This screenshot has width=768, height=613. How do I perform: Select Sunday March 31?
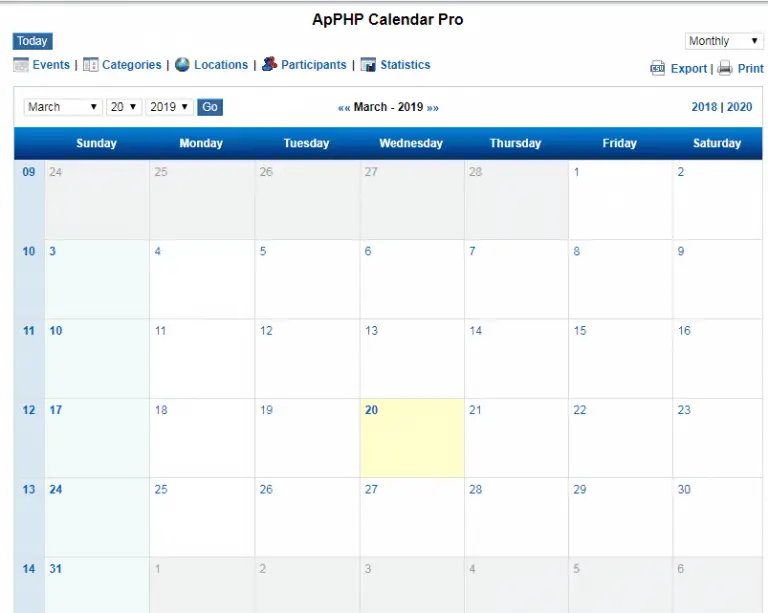97,585
